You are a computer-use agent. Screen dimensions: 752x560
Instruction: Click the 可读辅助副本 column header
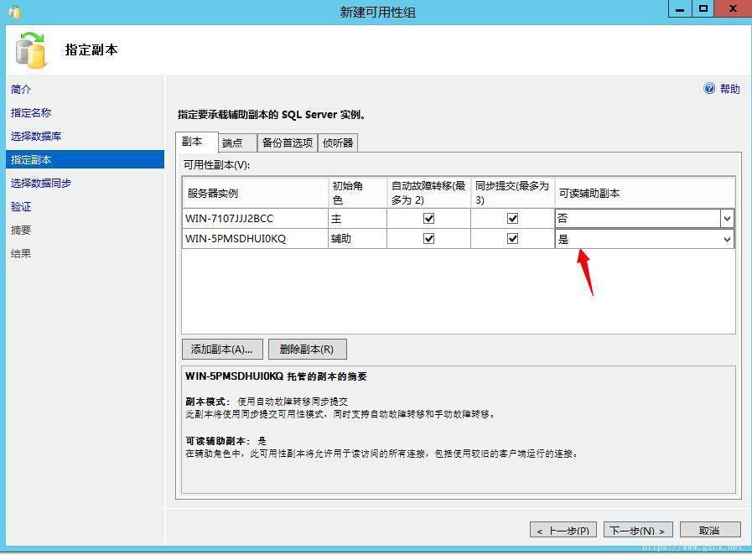click(x=645, y=193)
